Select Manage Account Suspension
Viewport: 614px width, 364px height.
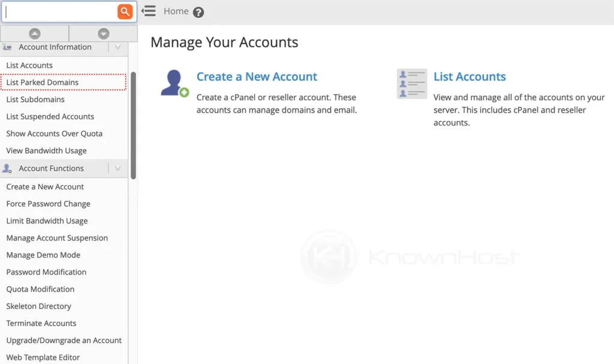57,238
